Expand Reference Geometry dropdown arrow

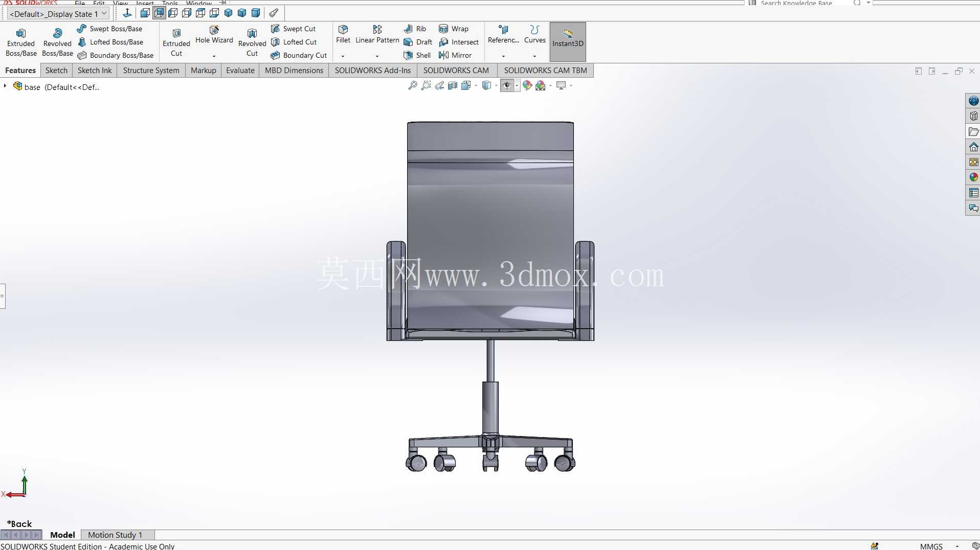tap(503, 56)
